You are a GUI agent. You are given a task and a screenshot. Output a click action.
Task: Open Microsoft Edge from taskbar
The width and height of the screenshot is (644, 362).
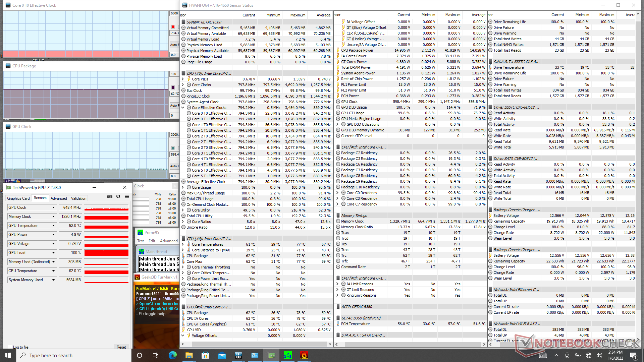[173, 355]
